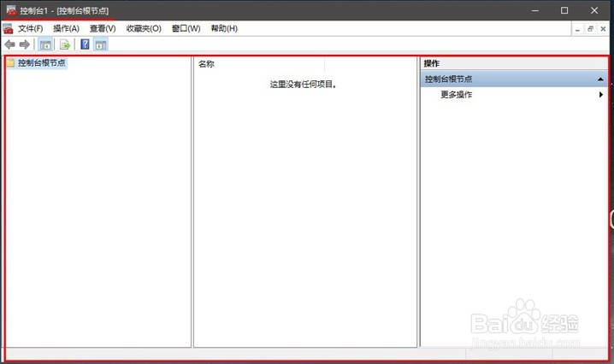Click the 这里没有任何项目 empty list message
This screenshot has height=364, width=614.
(x=303, y=84)
